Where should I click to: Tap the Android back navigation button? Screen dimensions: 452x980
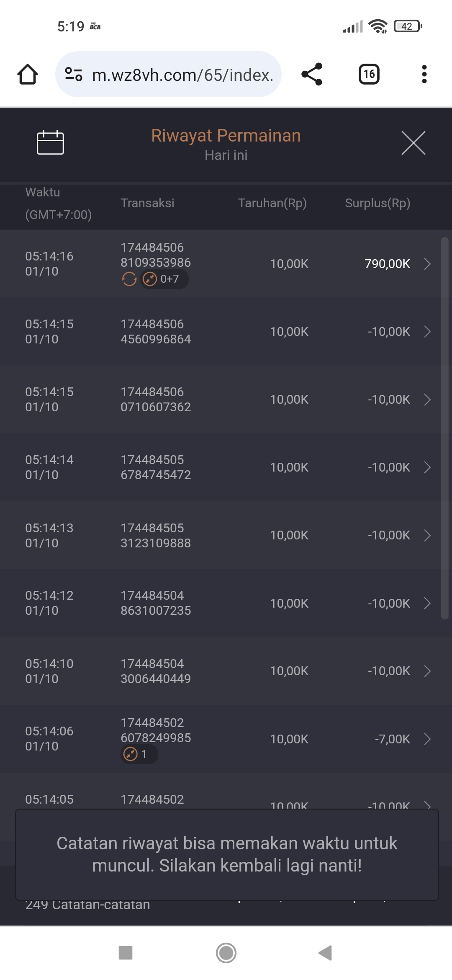click(x=325, y=953)
